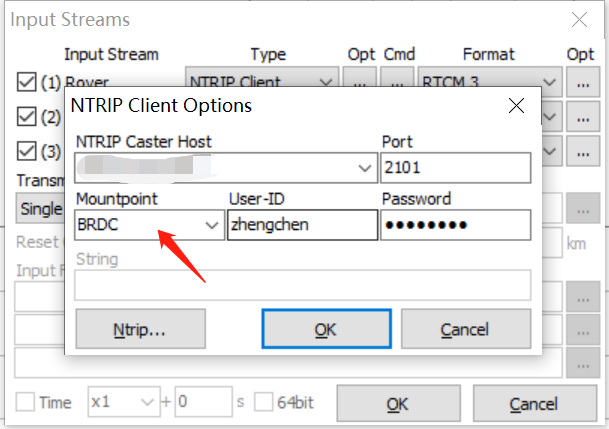Close the NTRIP Client Options dialog
The width and height of the screenshot is (609, 429).
pyautogui.click(x=516, y=106)
